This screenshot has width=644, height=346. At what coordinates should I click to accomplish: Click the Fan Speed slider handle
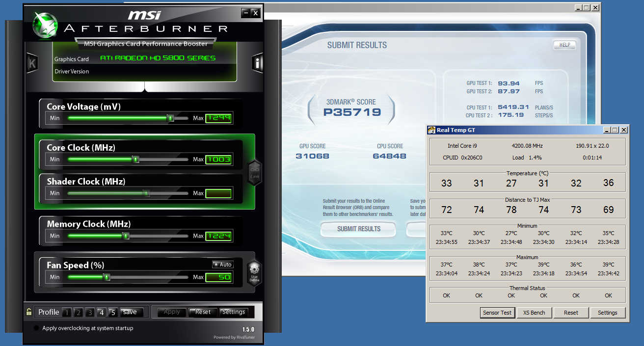pos(107,277)
